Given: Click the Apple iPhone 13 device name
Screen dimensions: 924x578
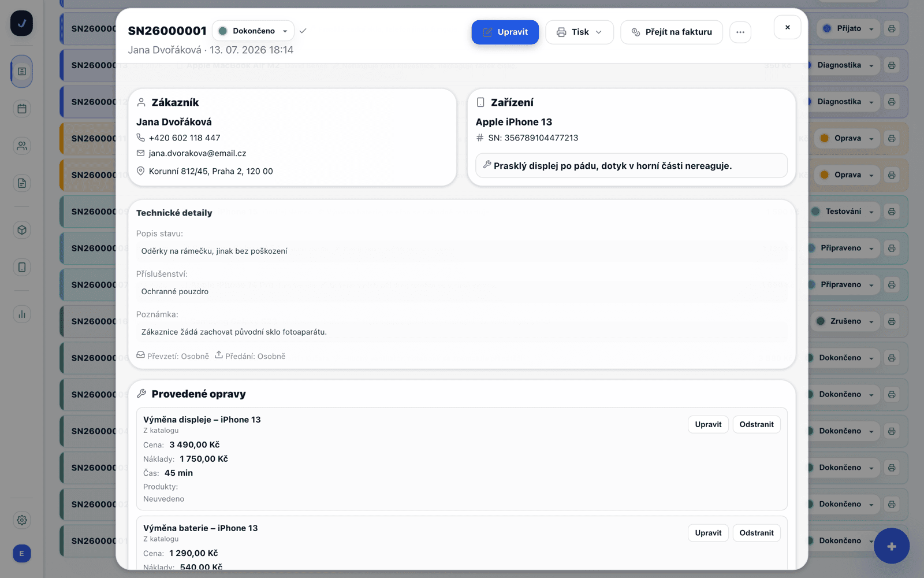Looking at the screenshot, I should click(514, 122).
